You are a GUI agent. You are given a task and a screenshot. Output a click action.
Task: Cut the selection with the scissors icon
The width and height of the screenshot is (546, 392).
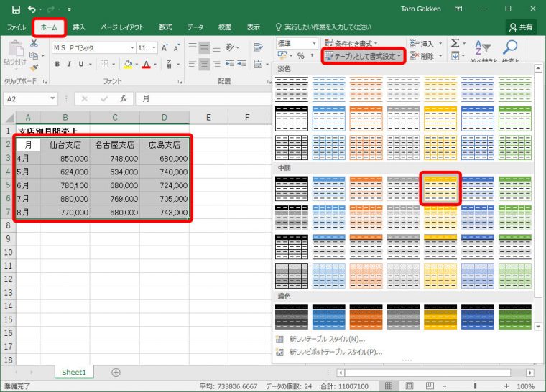coord(34,43)
